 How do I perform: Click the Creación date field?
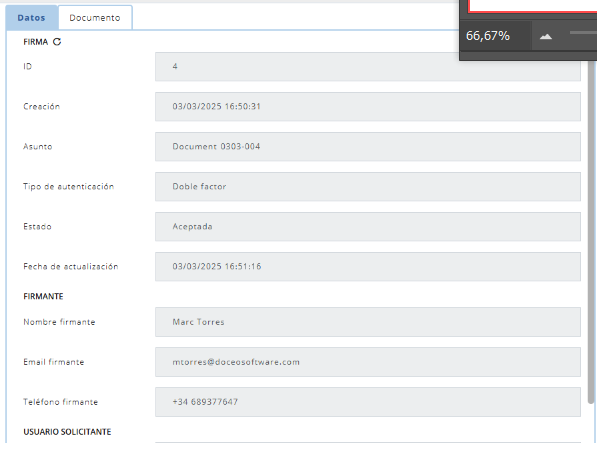pos(367,107)
